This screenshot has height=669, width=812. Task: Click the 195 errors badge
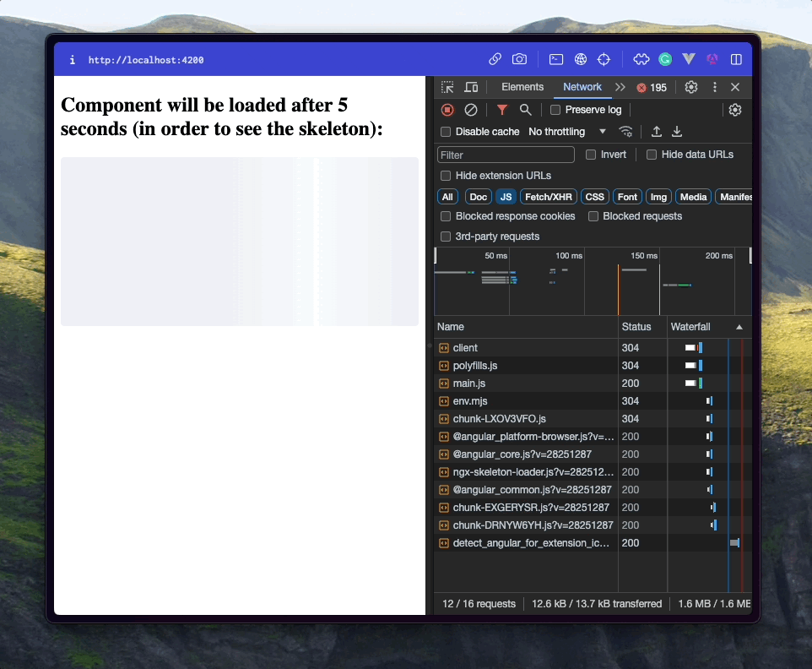pyautogui.click(x=652, y=88)
